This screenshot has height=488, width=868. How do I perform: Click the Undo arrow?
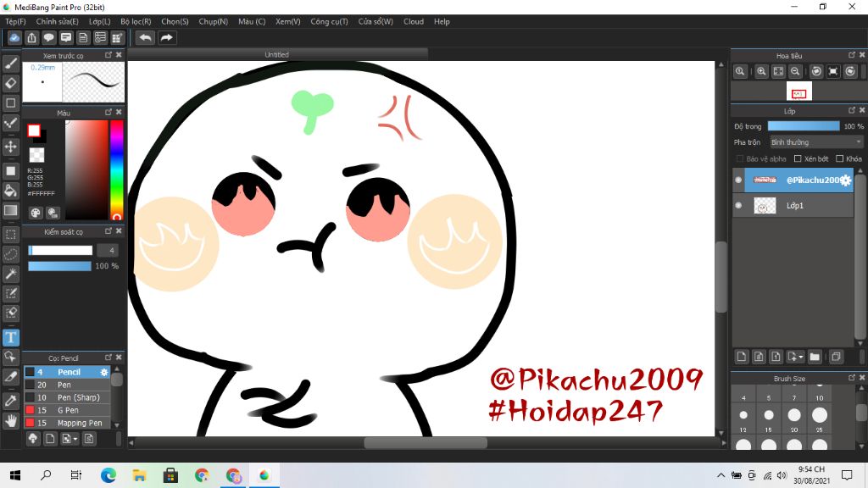tap(145, 37)
